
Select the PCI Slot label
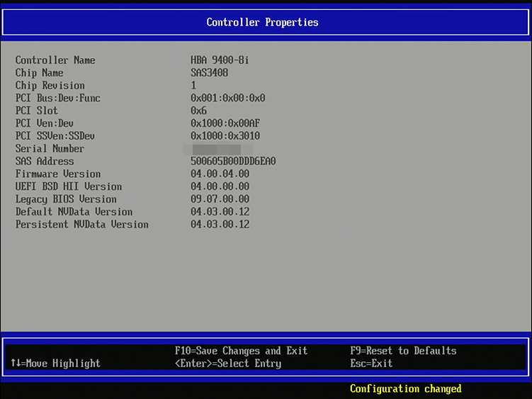click(37, 111)
